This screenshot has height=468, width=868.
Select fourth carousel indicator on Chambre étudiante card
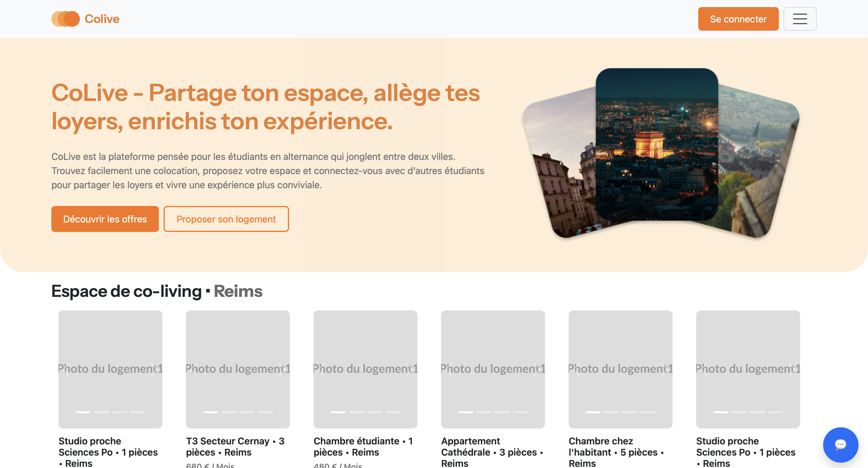(x=393, y=412)
